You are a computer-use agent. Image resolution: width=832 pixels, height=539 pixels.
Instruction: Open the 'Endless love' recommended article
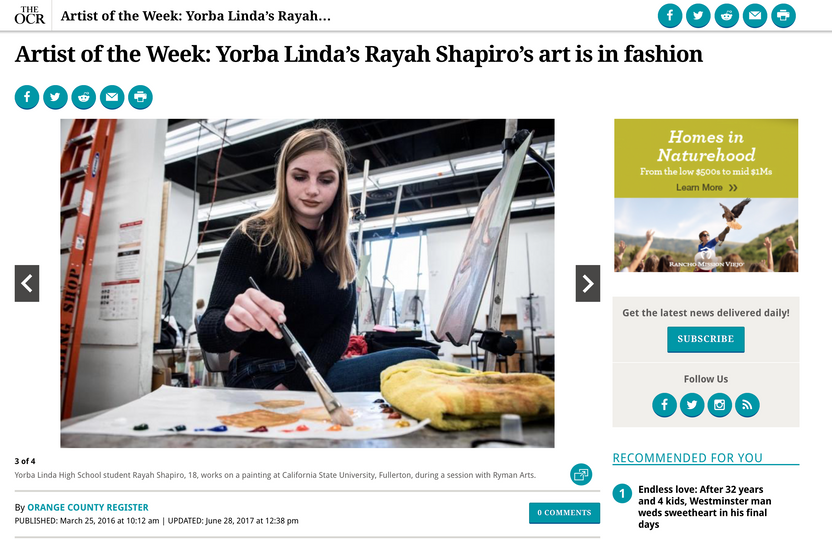[x=705, y=507]
